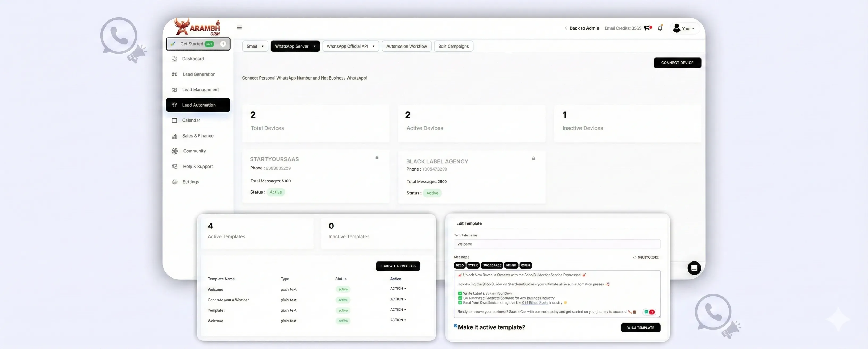Open the chat bubble widget icon
This screenshot has width=868, height=349.
(x=694, y=268)
